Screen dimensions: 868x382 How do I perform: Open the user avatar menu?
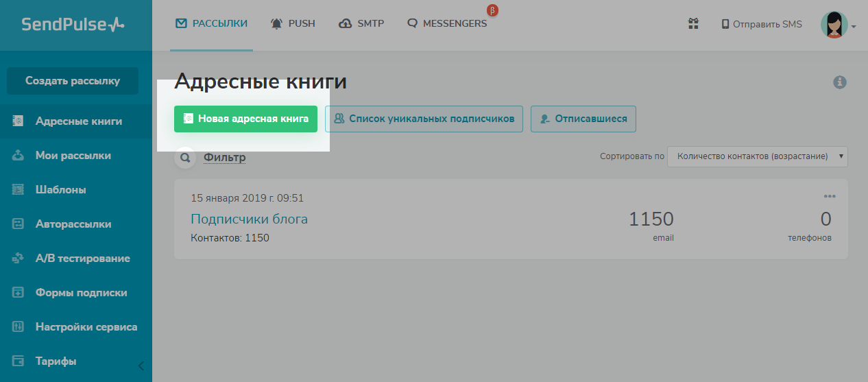point(838,25)
